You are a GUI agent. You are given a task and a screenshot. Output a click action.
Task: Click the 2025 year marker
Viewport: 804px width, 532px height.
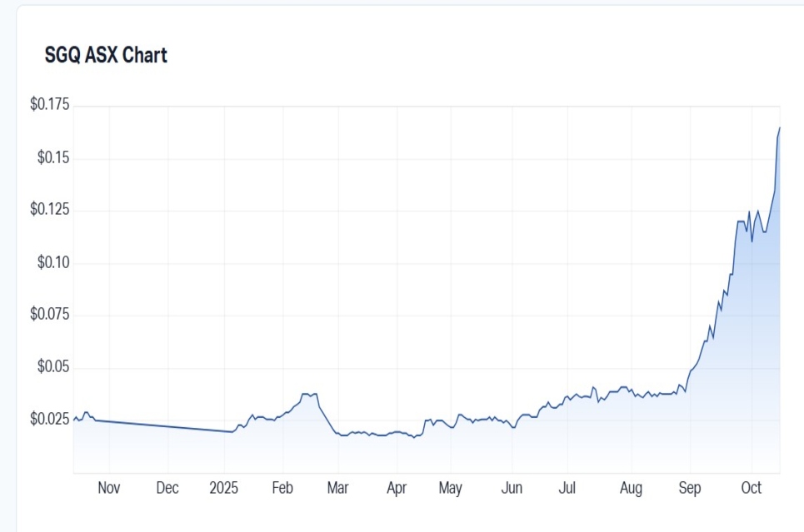pyautogui.click(x=223, y=489)
